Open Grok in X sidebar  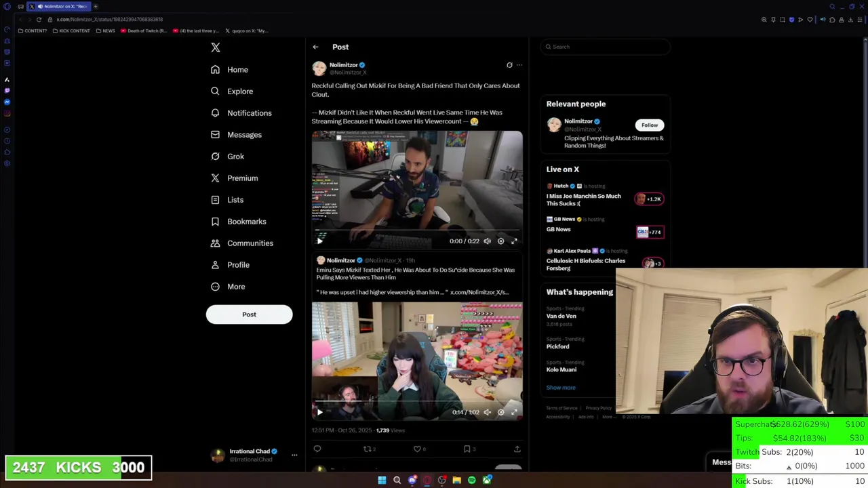tap(227, 157)
